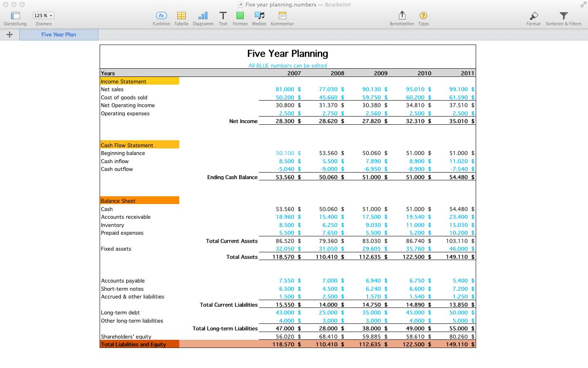
Task: Select the 2007 Net sales cell
Action: coord(285,90)
